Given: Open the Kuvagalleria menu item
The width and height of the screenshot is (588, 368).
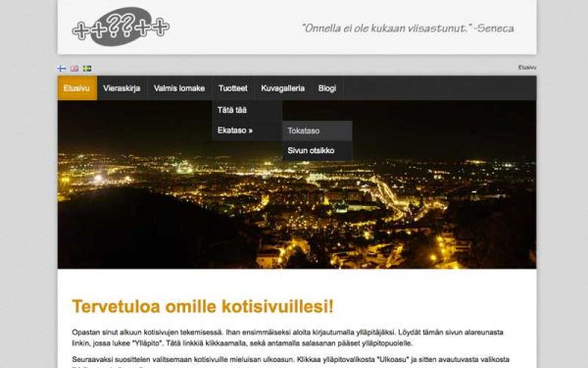Looking at the screenshot, I should click(x=283, y=88).
